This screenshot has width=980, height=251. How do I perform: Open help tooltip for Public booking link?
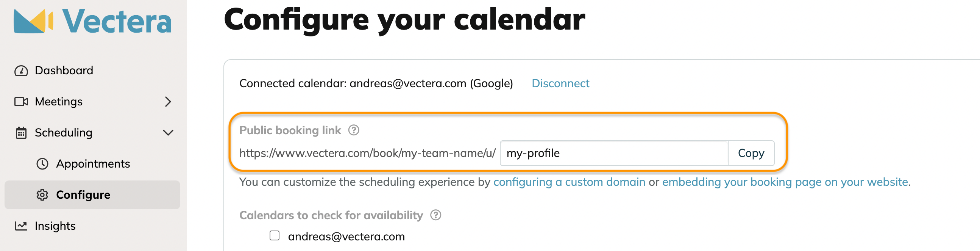[x=354, y=130]
